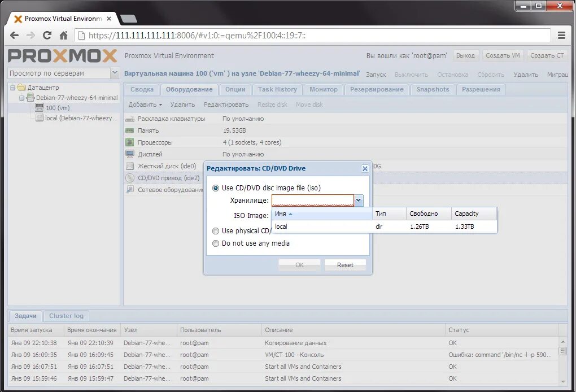Sort the storage list by Имя column
This screenshot has height=392, width=576.
(322, 214)
